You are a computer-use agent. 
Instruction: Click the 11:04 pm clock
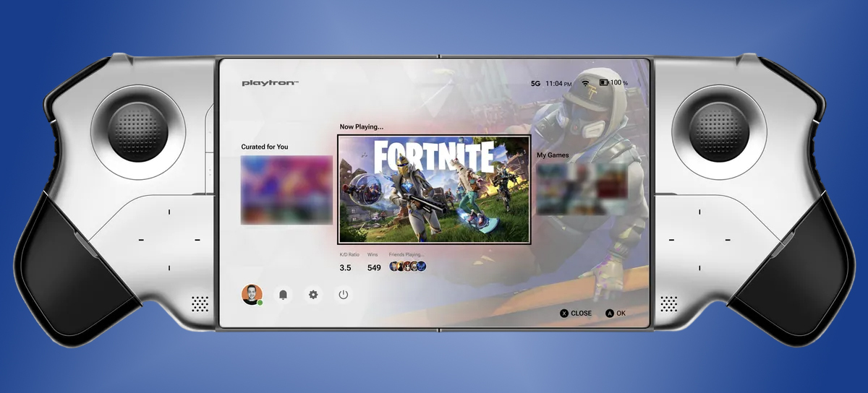[558, 84]
